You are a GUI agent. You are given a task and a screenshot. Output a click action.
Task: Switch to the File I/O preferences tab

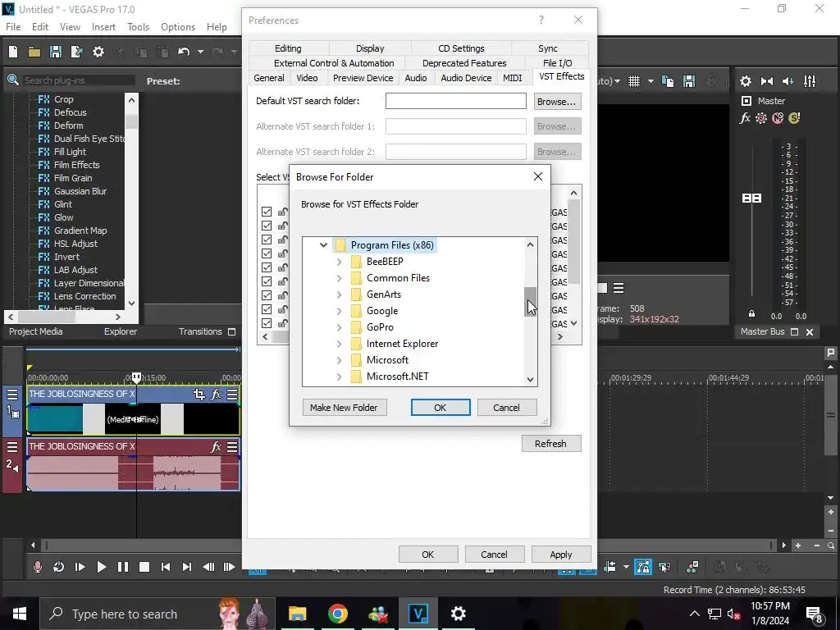[558, 62]
